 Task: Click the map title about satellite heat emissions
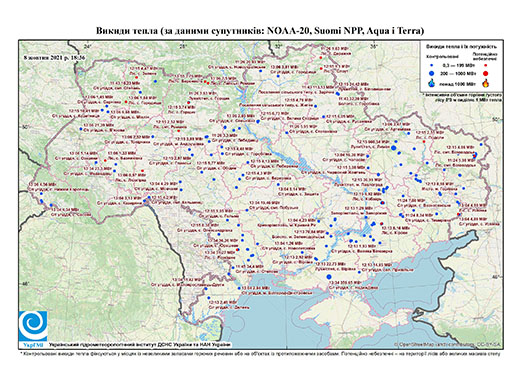[x=260, y=31]
